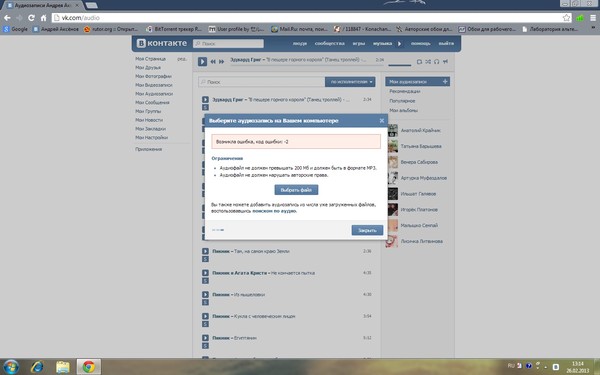Open the Популярное section

coord(402,101)
